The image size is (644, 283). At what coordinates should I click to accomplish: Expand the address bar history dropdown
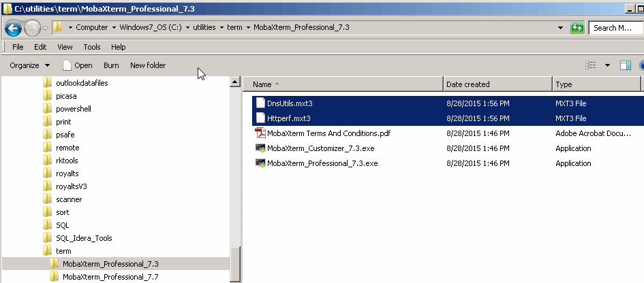click(559, 28)
